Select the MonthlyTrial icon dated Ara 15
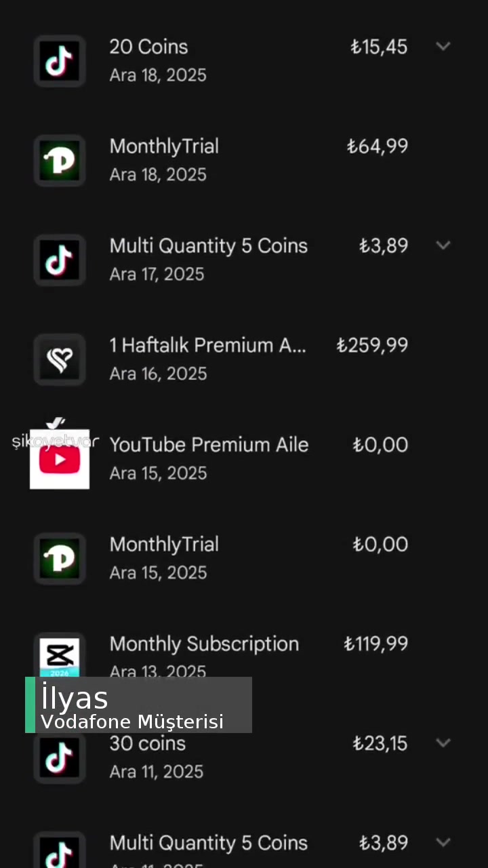488x868 pixels. [59, 558]
